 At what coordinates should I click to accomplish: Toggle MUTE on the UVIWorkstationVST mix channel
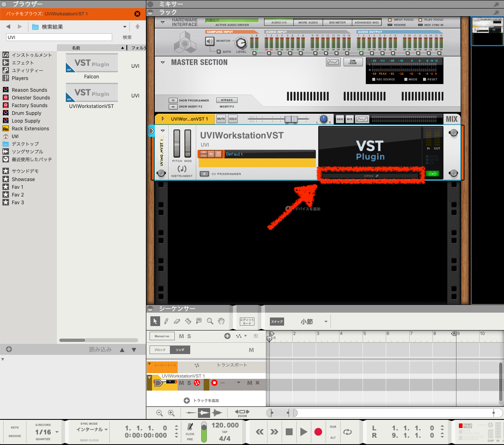pos(221,119)
